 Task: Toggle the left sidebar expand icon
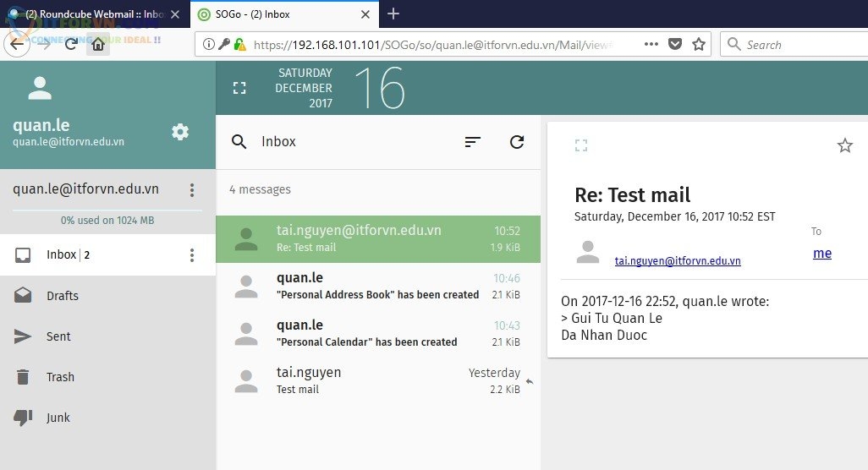click(x=239, y=88)
